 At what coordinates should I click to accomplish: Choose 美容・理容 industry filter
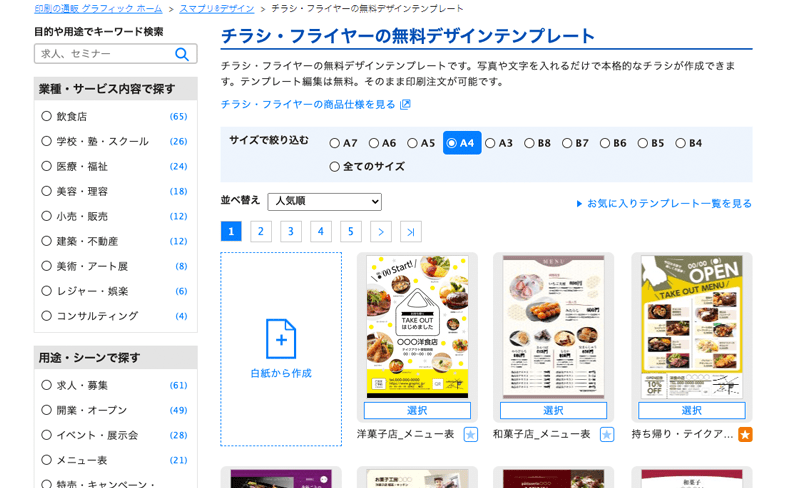tap(47, 191)
